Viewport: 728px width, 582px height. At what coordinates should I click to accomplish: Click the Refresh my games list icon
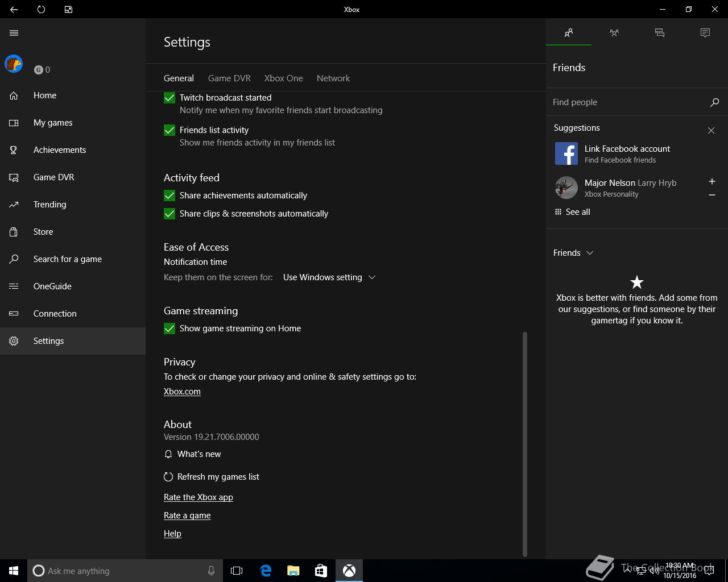tap(168, 477)
